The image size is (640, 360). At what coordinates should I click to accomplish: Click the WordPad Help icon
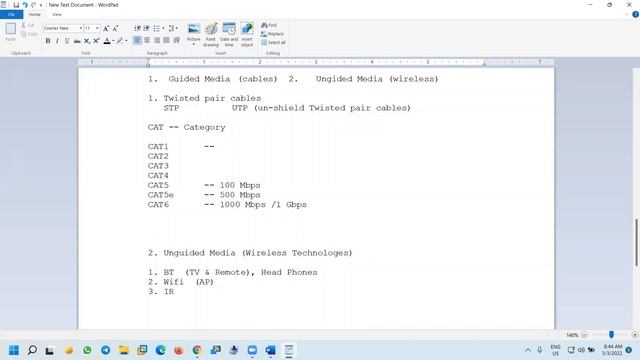tap(636, 14)
